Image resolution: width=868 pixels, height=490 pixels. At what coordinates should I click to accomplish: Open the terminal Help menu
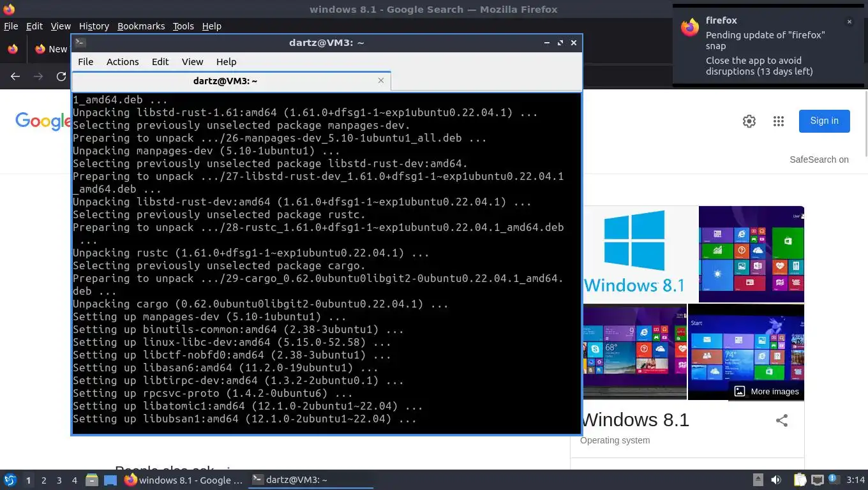click(227, 62)
